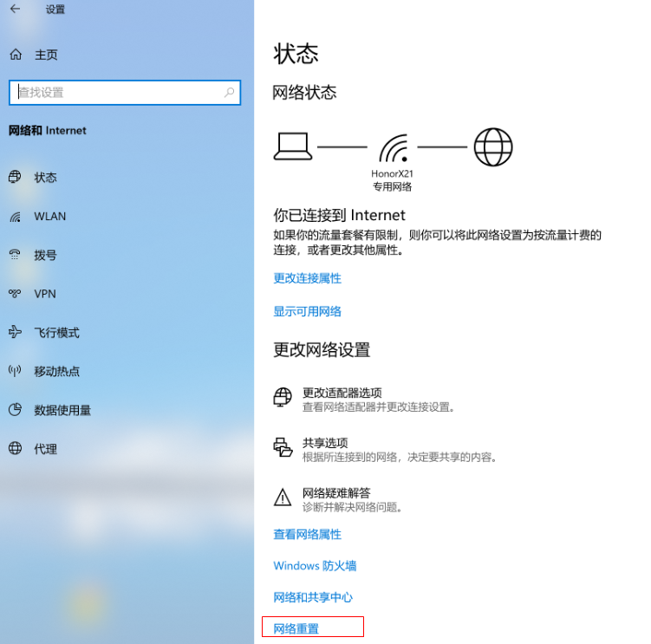Viewport: 651px width, 644px height.
Task: Click the 数据使用量 chart icon
Action: pos(15,410)
